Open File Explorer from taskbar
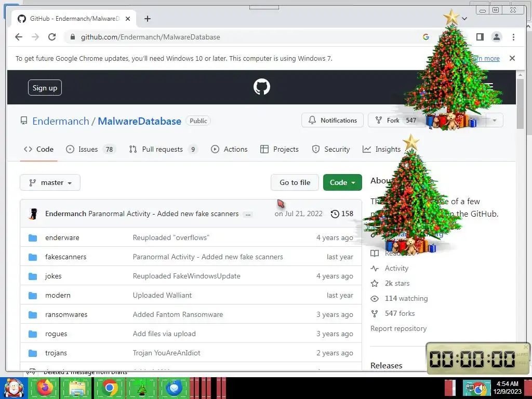This screenshot has width=532, height=399. click(77, 388)
